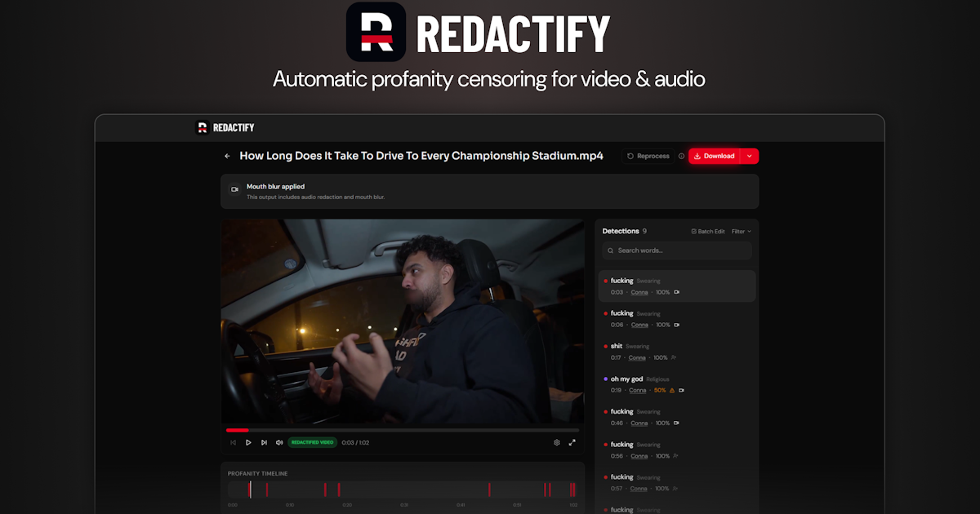The width and height of the screenshot is (980, 514).
Task: Click the person icon on the 0:56 row
Action: tap(676, 455)
